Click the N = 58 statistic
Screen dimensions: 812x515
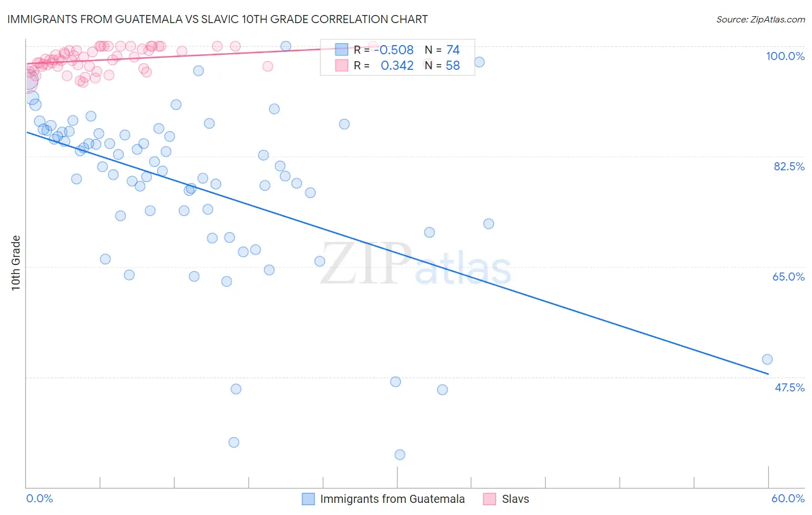coord(442,65)
